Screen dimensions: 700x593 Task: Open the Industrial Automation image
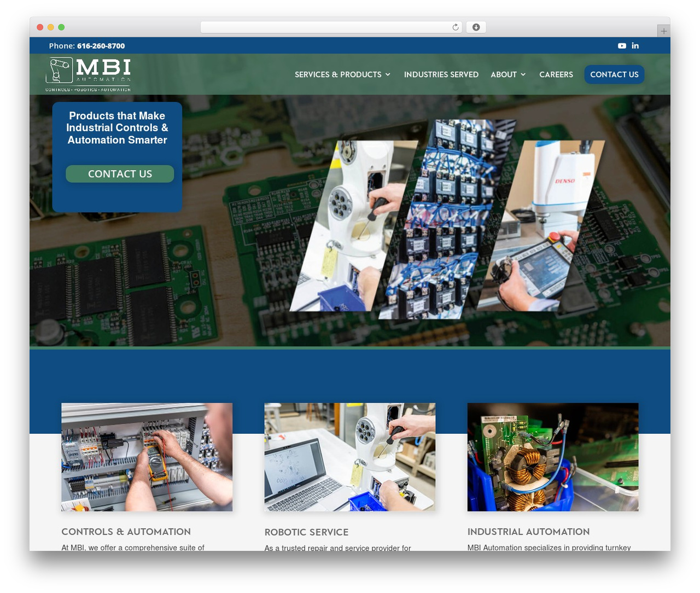(553, 457)
